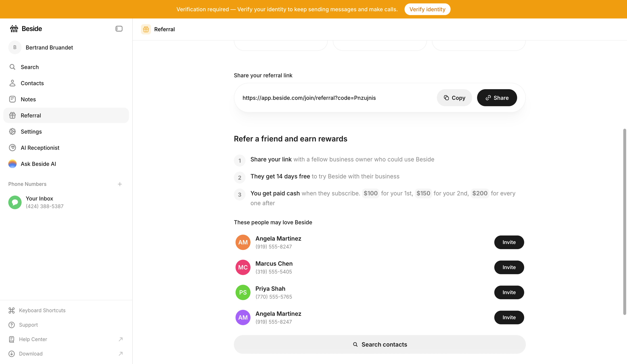This screenshot has width=627, height=364.
Task: Click "These people may love Beside" label
Action: point(273,222)
